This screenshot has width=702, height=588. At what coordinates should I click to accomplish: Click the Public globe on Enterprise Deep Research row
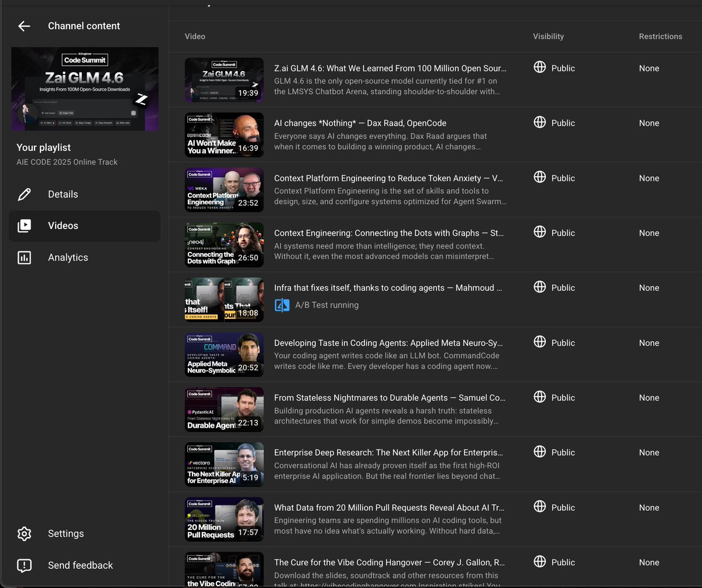coord(539,452)
